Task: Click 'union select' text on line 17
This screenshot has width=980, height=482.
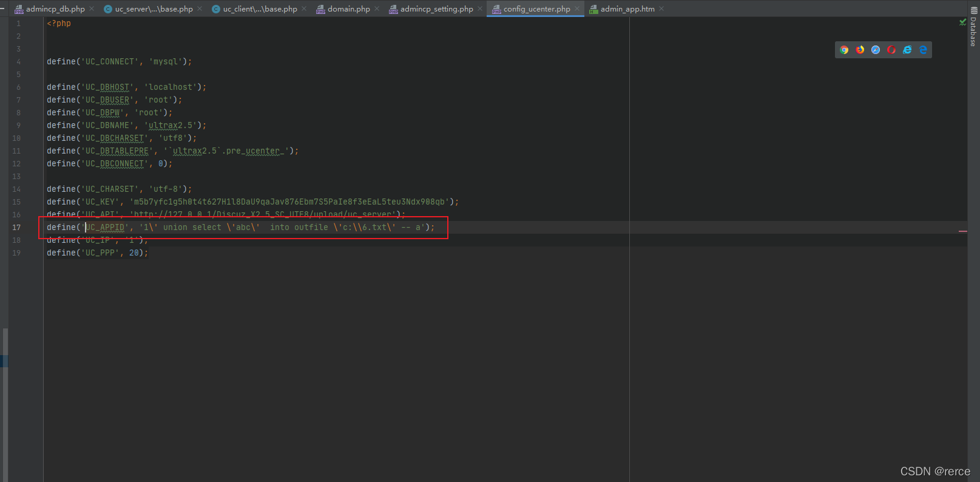Action: 192,228
